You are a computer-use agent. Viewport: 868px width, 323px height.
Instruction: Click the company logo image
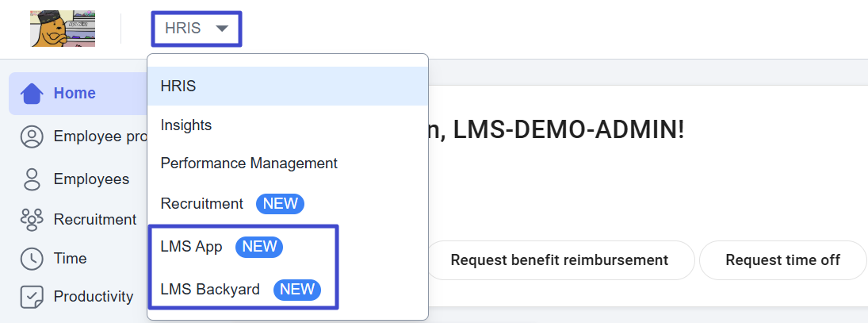pyautogui.click(x=63, y=29)
